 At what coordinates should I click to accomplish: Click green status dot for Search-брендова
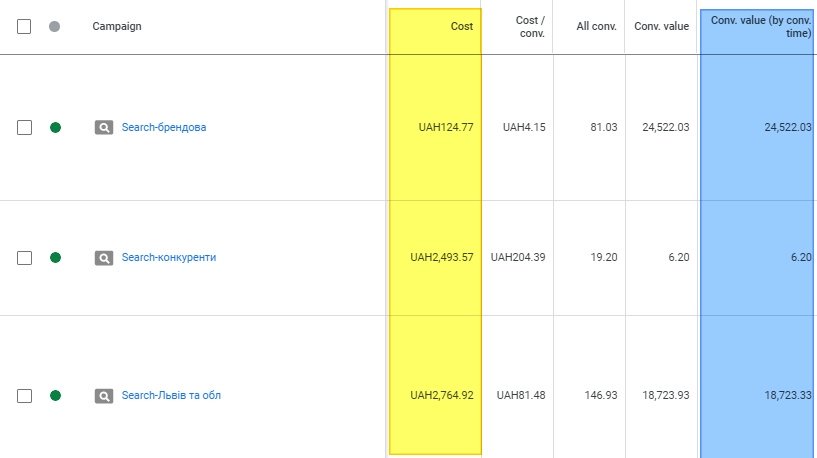55,128
